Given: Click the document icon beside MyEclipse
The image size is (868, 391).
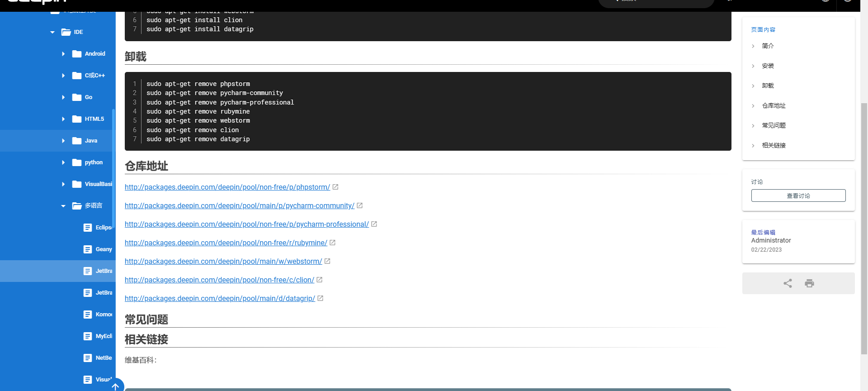Looking at the screenshot, I should point(88,336).
